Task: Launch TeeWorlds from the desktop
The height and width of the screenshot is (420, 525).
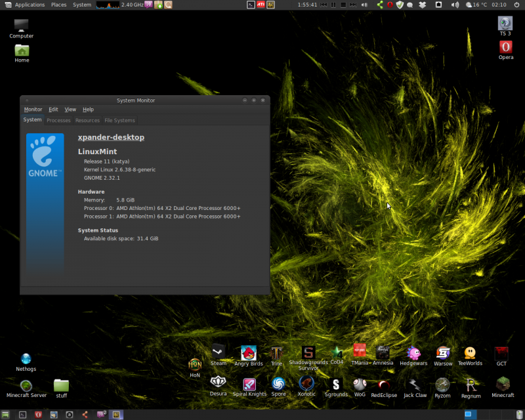Action: click(x=470, y=356)
